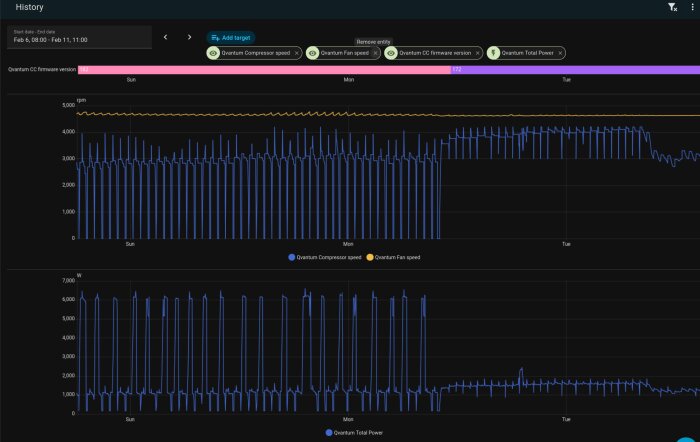Screen dimensions: 700x442
Task: Clear filters with the filter-remove icon
Action: click(672, 7)
